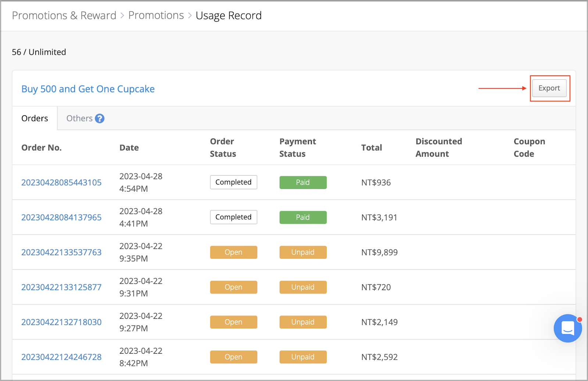588x381 pixels.
Task: Click total NT$3,191
Action: (379, 218)
